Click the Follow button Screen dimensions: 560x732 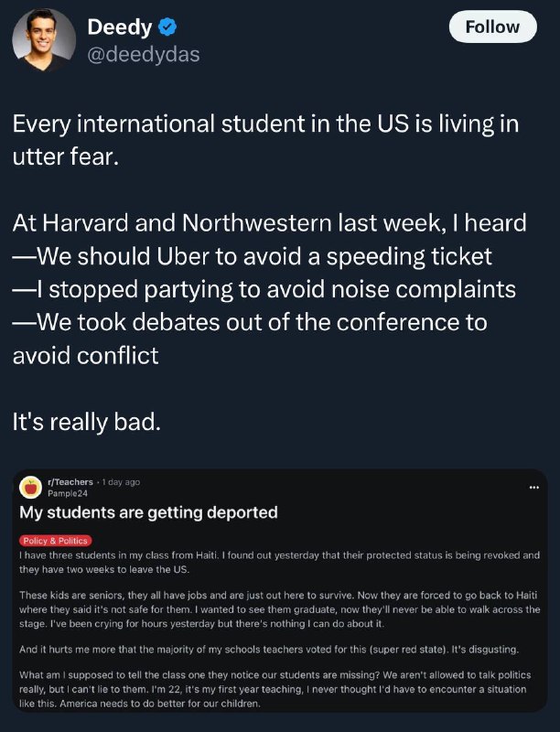pyautogui.click(x=493, y=27)
